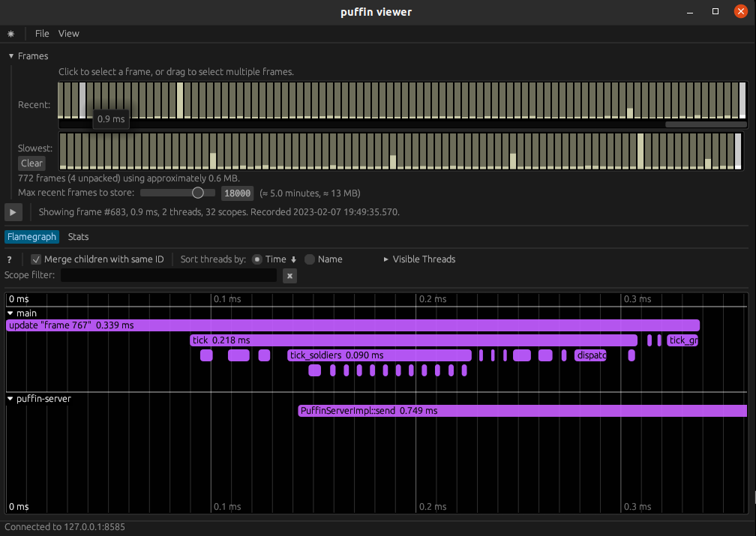Switch to the Stats tab
Viewport: 756px width, 536px height.
point(78,237)
